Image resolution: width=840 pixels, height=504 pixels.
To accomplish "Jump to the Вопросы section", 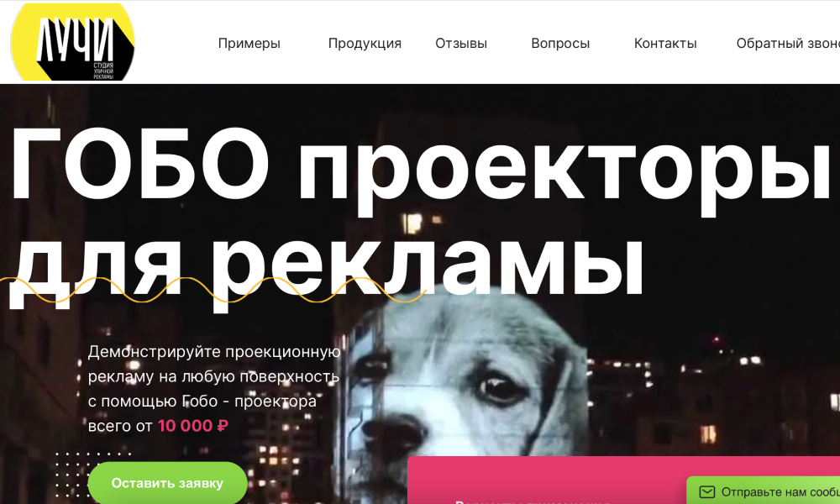I will pos(560,44).
